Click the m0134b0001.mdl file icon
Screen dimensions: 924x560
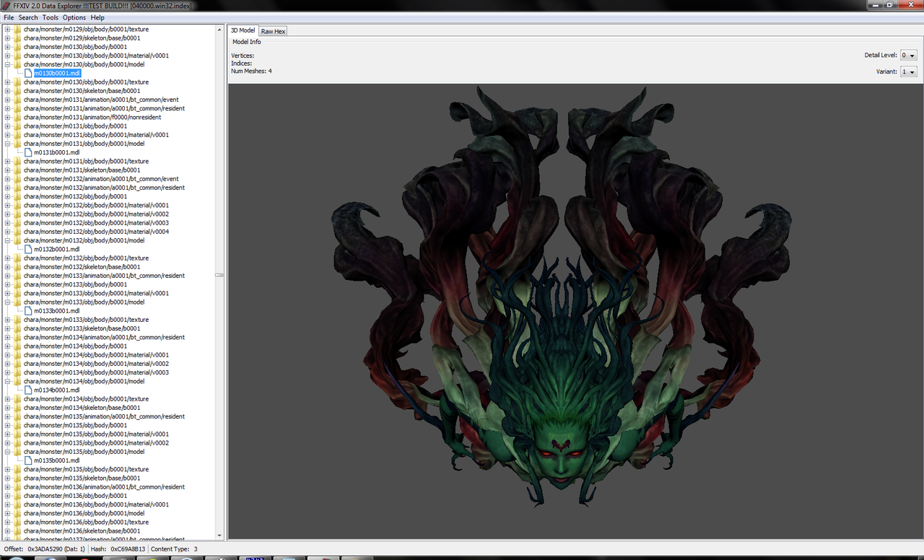click(28, 390)
